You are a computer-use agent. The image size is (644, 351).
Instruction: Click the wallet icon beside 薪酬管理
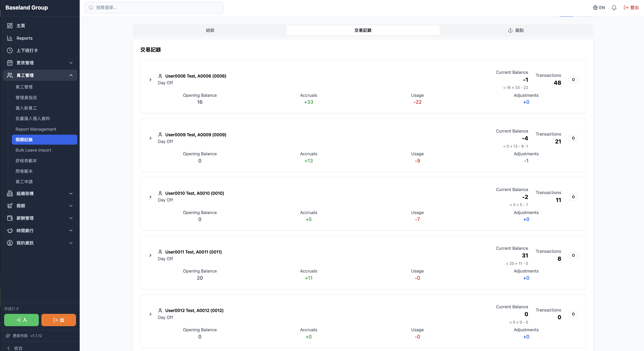[x=10, y=218]
